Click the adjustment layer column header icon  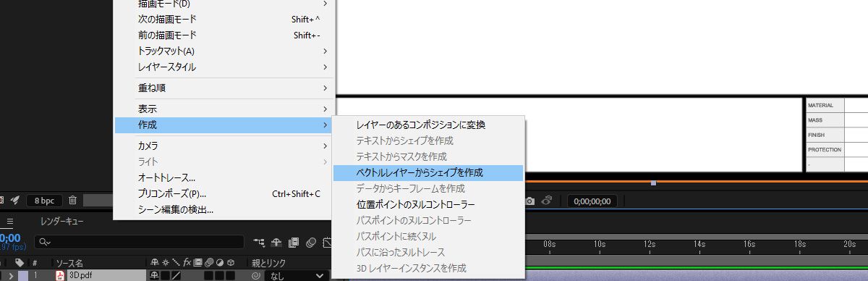pyautogui.click(x=219, y=262)
